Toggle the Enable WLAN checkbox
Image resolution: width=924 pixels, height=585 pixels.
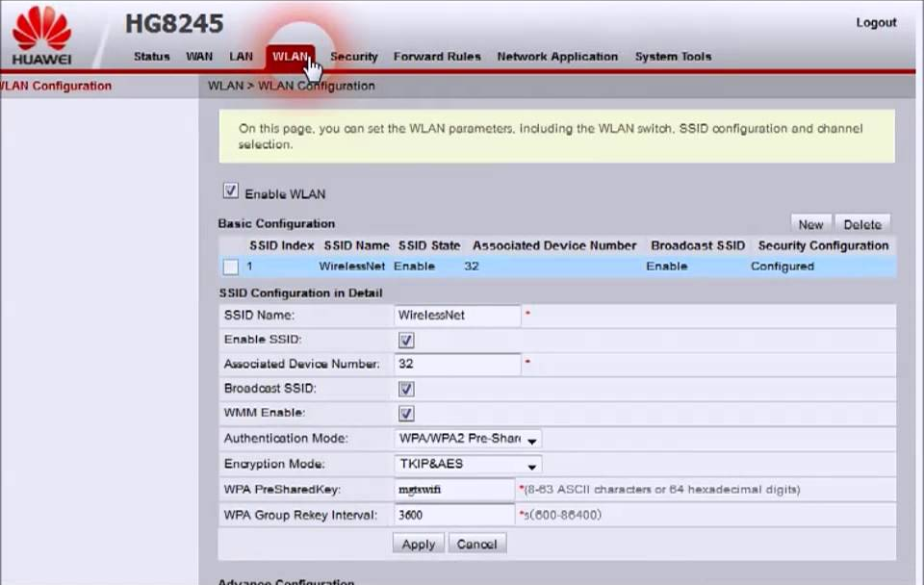click(230, 191)
